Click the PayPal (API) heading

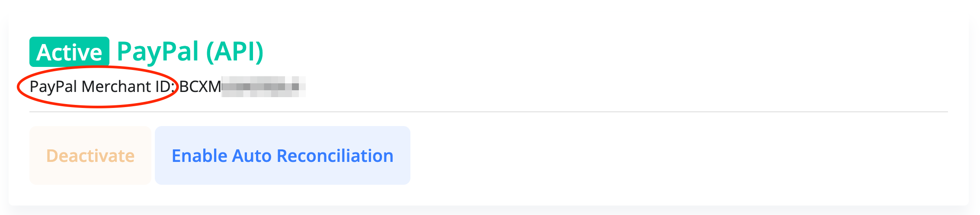[x=190, y=52]
